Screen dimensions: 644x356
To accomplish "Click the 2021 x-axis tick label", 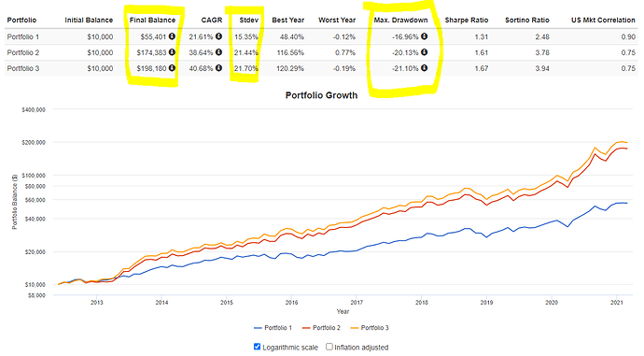I will (x=617, y=303).
